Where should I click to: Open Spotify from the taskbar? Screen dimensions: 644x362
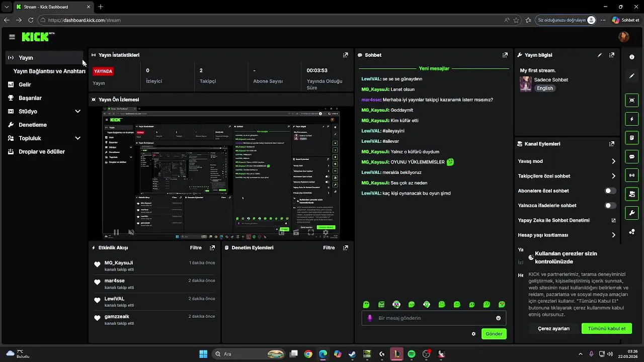[412, 354]
